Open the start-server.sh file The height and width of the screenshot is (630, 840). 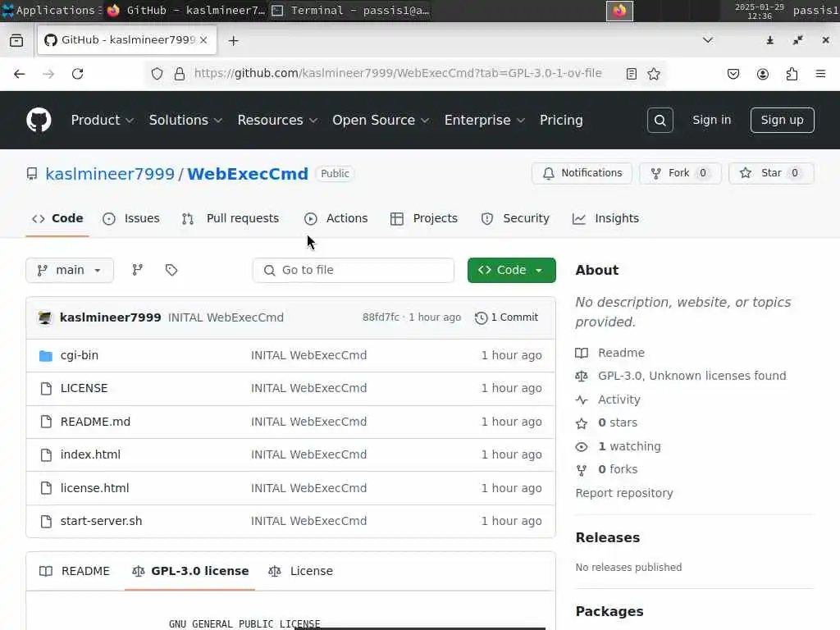(101, 521)
